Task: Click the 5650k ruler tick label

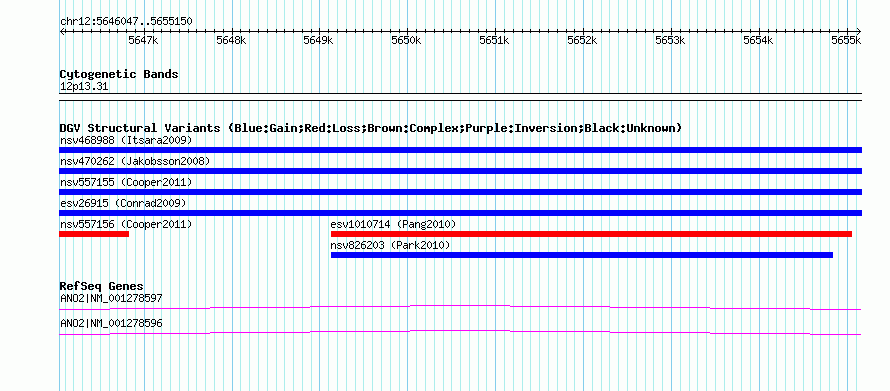Action: (x=406, y=40)
